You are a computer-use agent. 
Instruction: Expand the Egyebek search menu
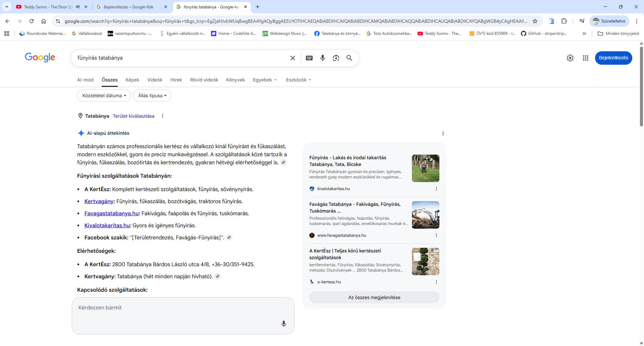tap(265, 80)
